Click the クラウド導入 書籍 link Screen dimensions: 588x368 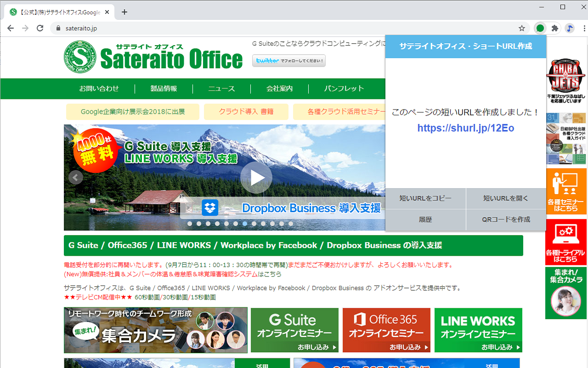[246, 112]
